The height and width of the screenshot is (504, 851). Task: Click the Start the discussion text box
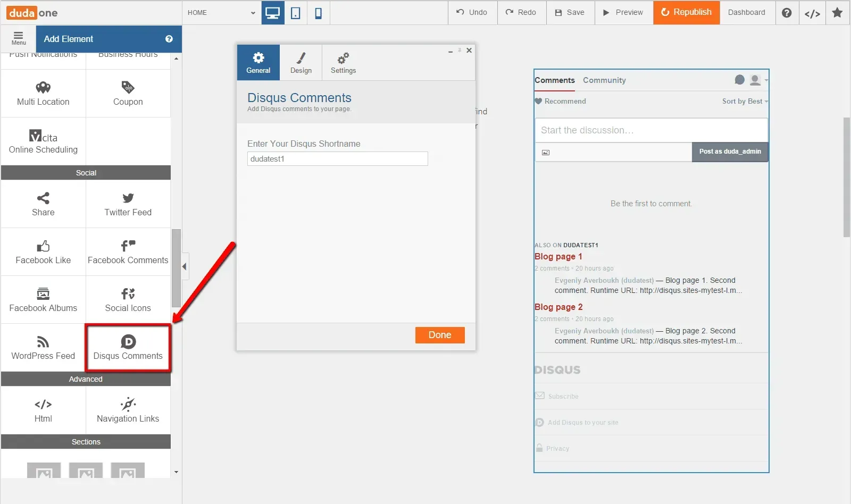tap(651, 130)
